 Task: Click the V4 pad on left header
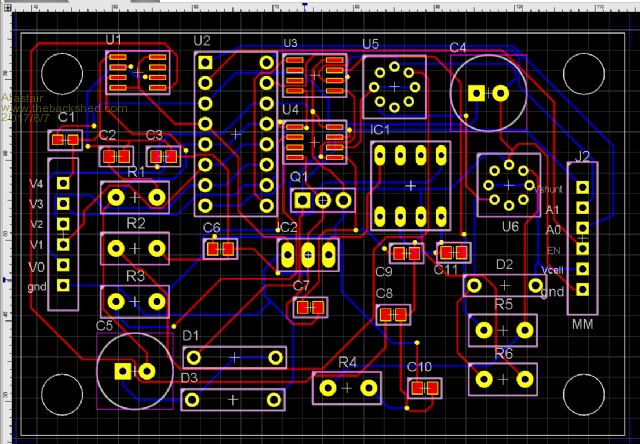[63, 184]
